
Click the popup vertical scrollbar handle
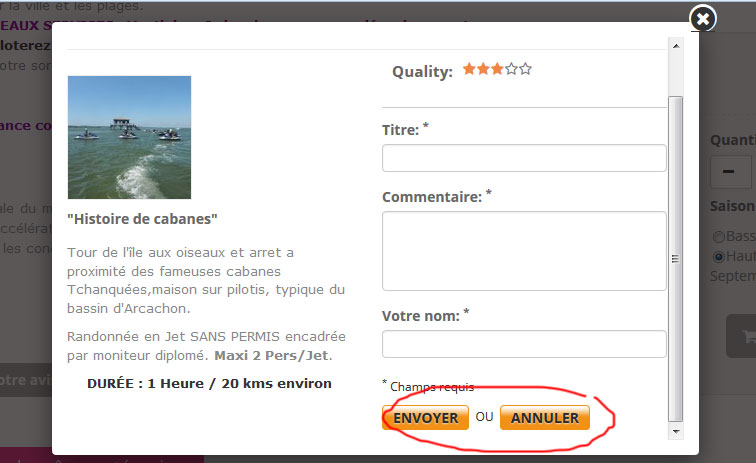675,259
